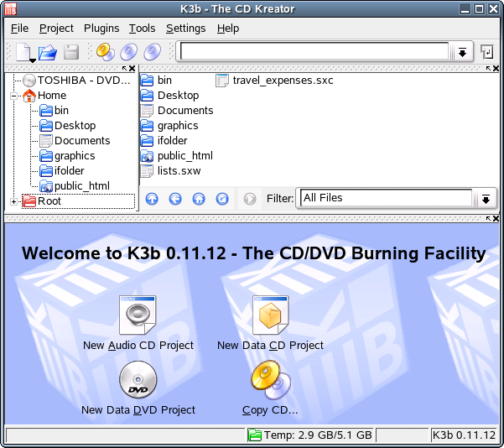504x448 pixels.
Task: Click the New project toolbar icon
Action: 24,52
